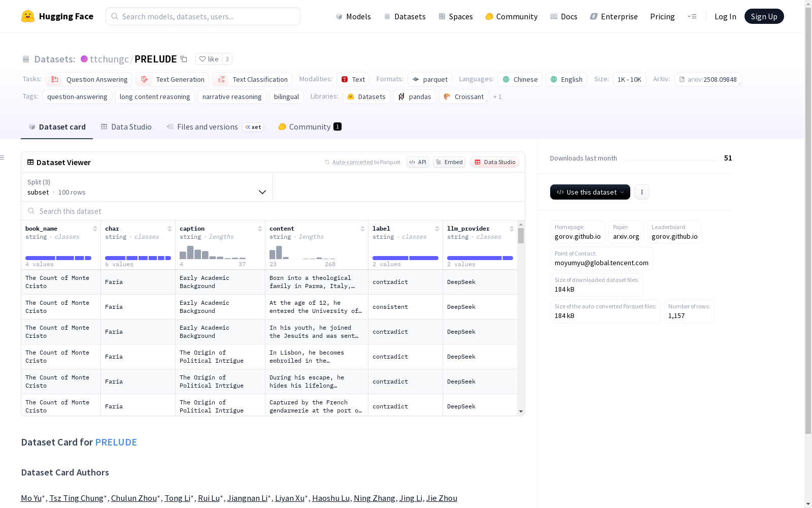
Task: Click the label classes distribution bar
Action: click(x=405, y=258)
